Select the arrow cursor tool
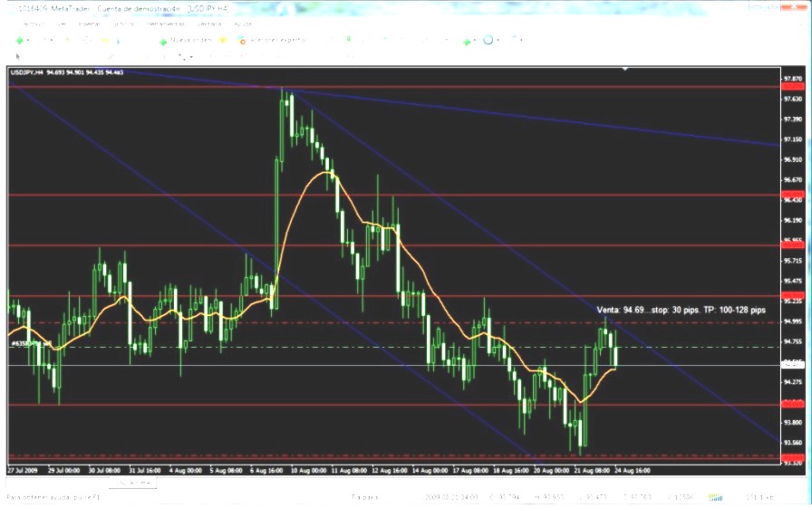812x508 pixels. pos(18,56)
